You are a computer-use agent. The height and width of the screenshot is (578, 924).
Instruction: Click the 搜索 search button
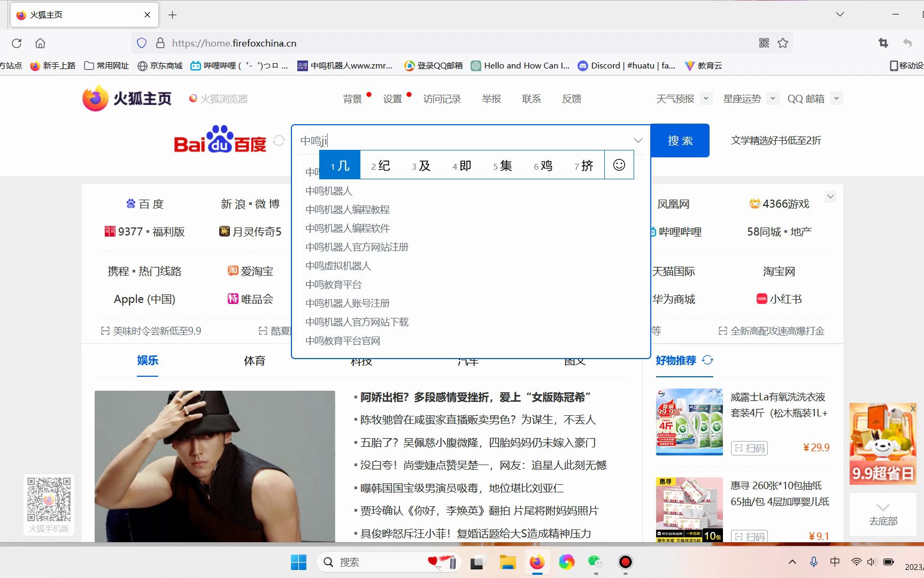click(x=680, y=140)
